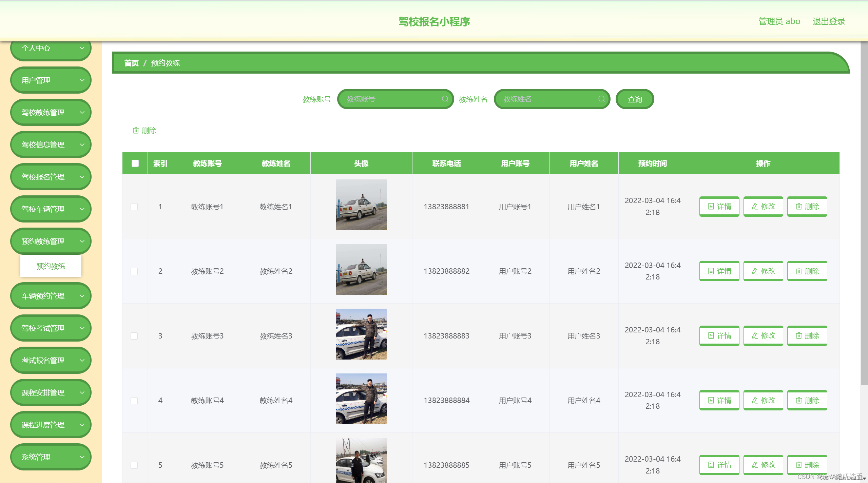Screen dimensions: 868x483
Task: Click the page vertical scrollbar
Action: pos(864,214)
